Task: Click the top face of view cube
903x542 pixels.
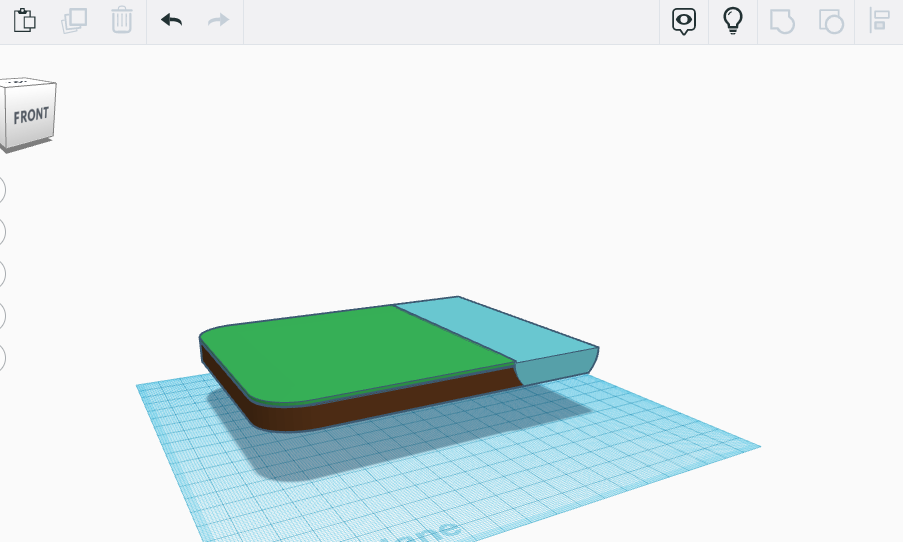Action: pyautogui.click(x=23, y=82)
